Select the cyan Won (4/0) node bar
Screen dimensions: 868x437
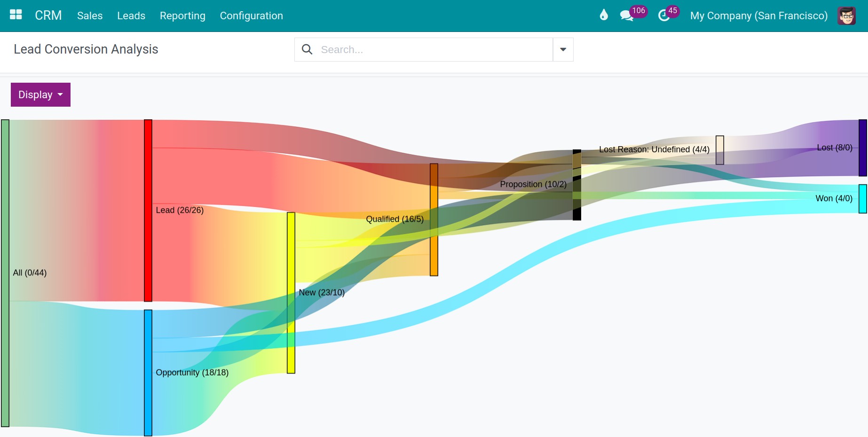coord(863,199)
